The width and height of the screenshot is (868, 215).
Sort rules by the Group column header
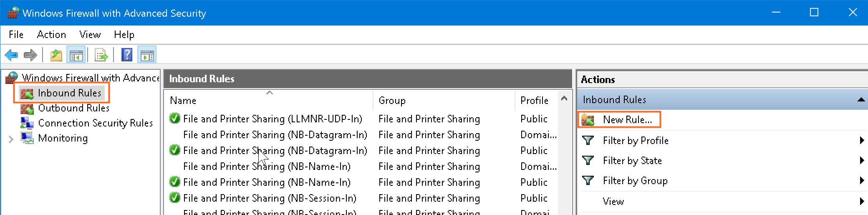point(391,101)
